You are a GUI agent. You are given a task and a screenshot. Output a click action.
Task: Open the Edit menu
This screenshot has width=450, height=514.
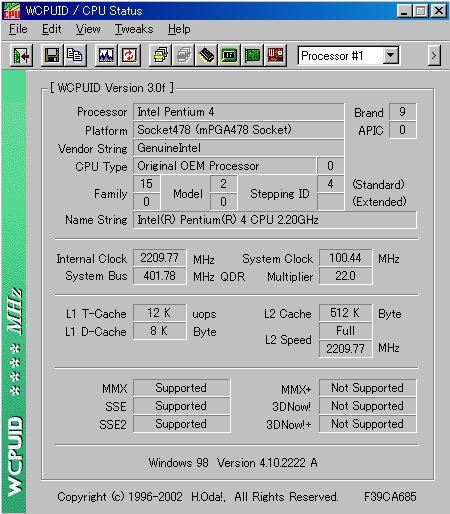51,29
